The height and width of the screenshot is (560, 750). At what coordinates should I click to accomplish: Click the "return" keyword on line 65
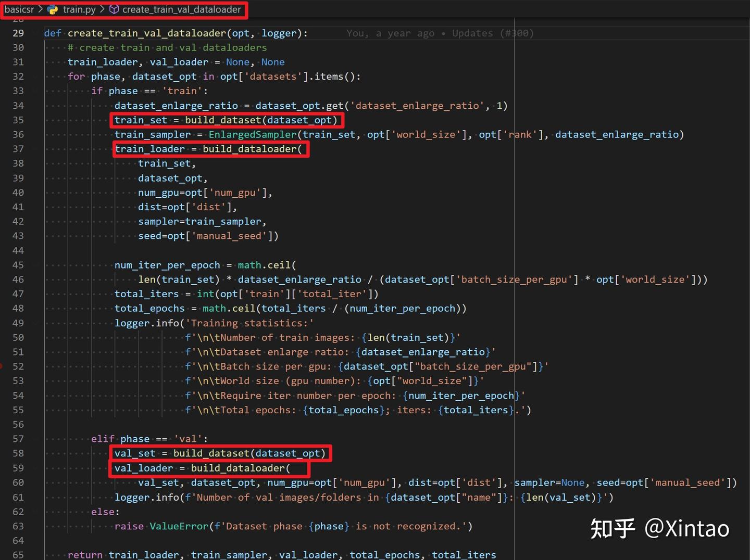(85, 555)
